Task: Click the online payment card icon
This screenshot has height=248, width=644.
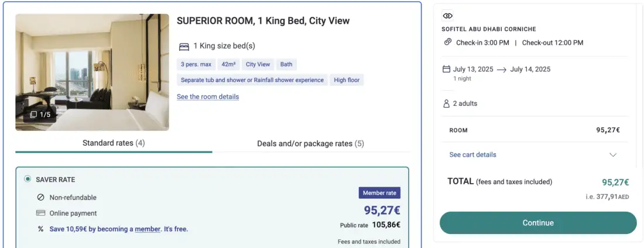Action: click(40, 213)
